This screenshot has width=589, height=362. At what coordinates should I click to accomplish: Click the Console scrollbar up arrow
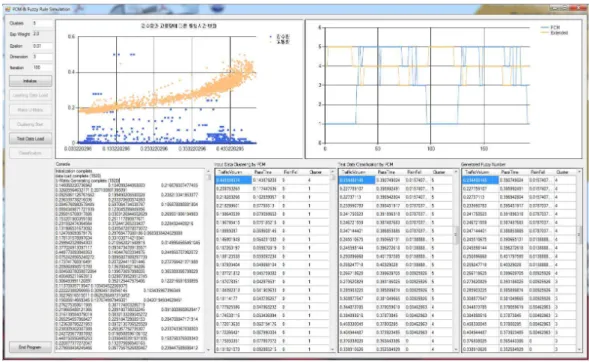(208, 171)
